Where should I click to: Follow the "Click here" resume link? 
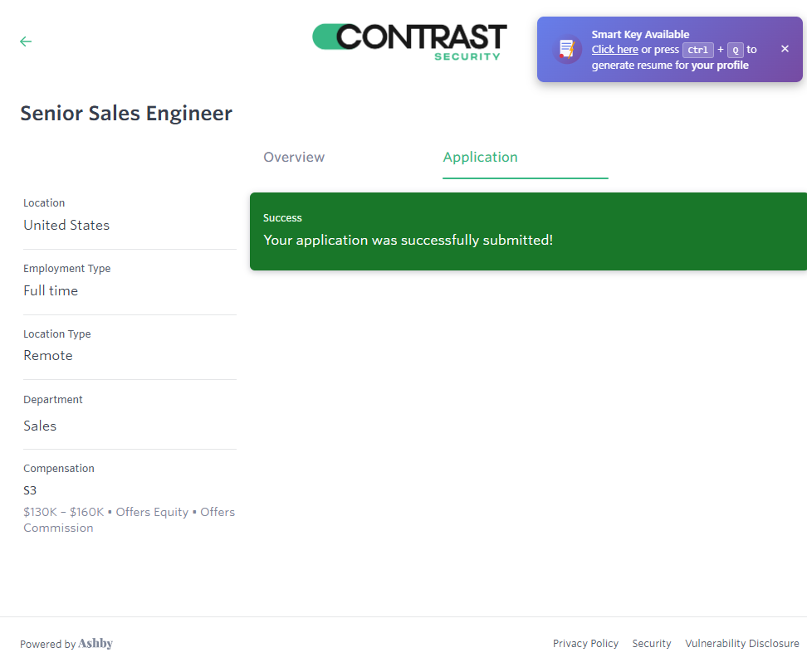tap(614, 50)
